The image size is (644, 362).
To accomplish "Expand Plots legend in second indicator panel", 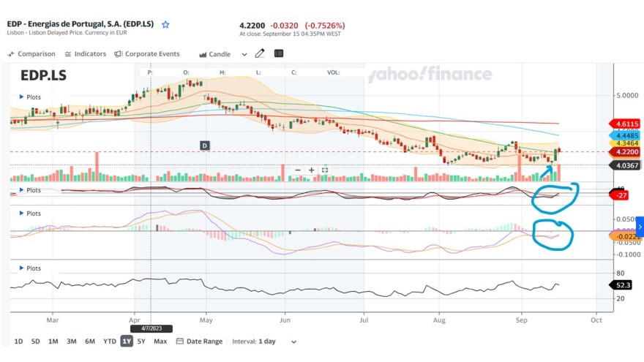I will [30, 190].
